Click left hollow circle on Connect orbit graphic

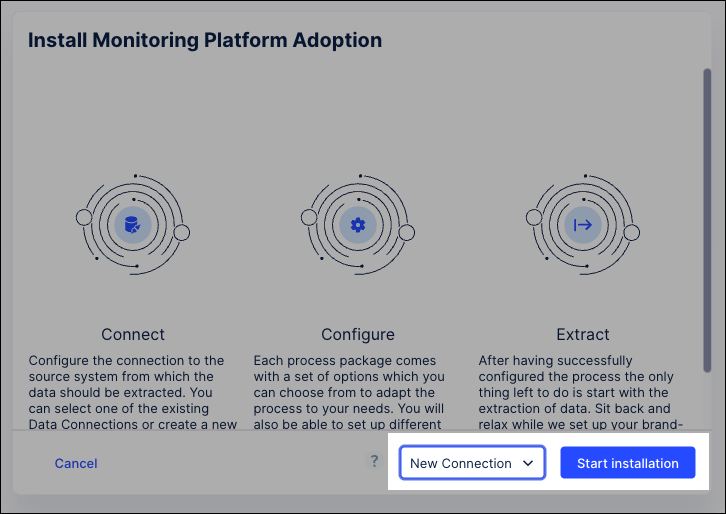point(84,217)
